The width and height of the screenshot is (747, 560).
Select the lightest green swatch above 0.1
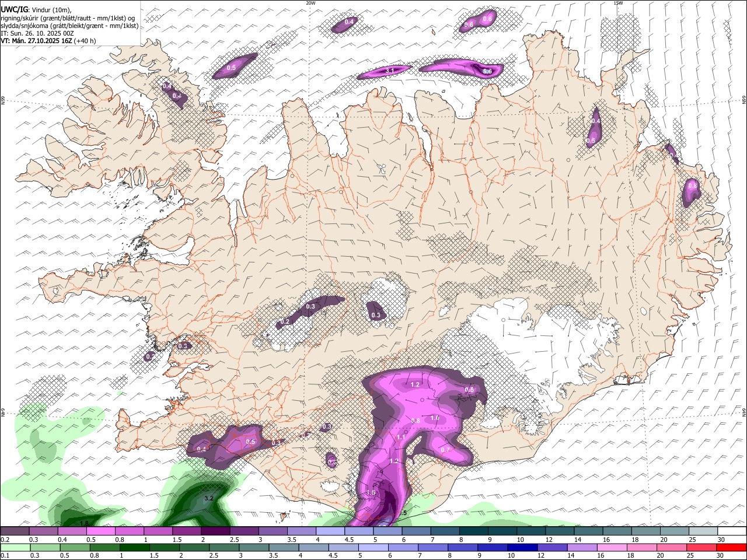[15, 547]
